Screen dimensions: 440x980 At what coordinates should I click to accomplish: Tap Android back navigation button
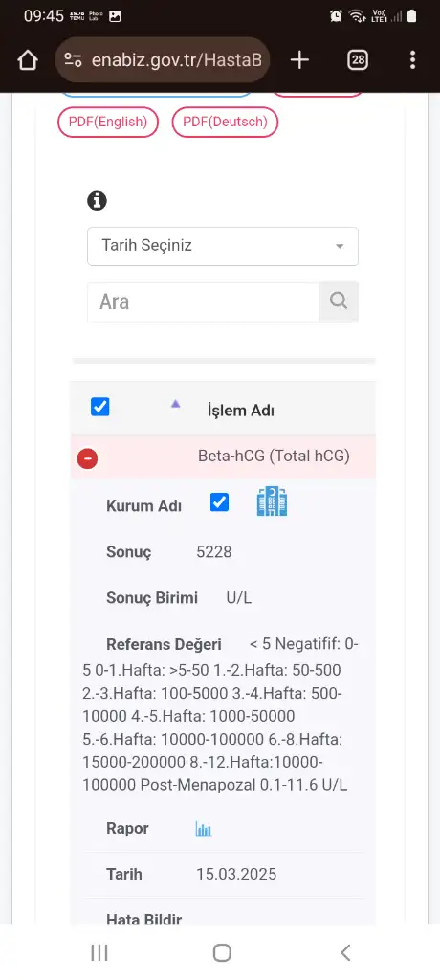coord(345,952)
